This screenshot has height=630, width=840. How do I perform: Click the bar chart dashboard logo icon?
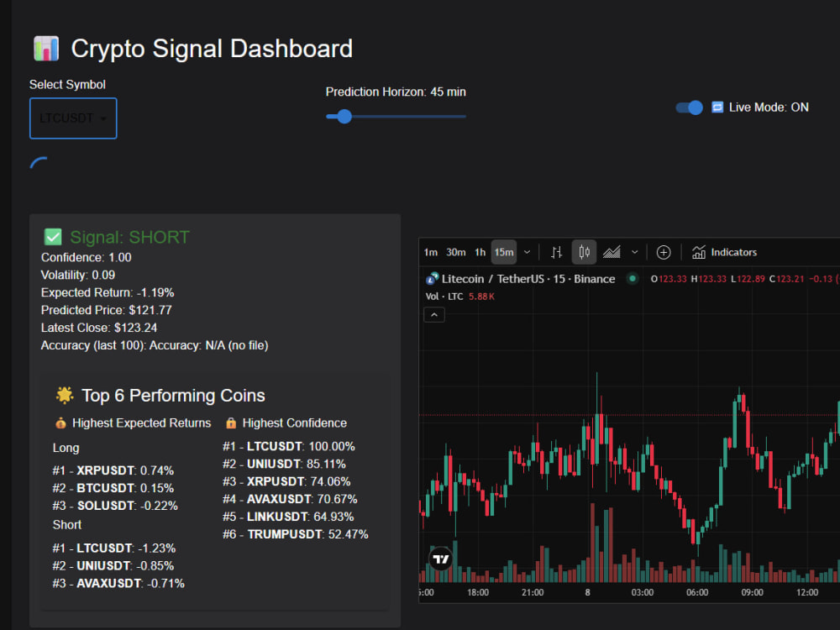[46, 49]
